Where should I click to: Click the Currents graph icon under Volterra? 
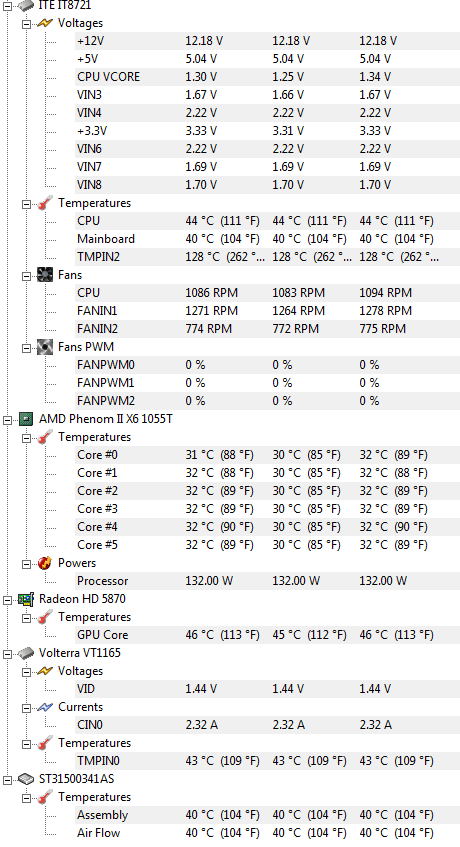click(45, 707)
